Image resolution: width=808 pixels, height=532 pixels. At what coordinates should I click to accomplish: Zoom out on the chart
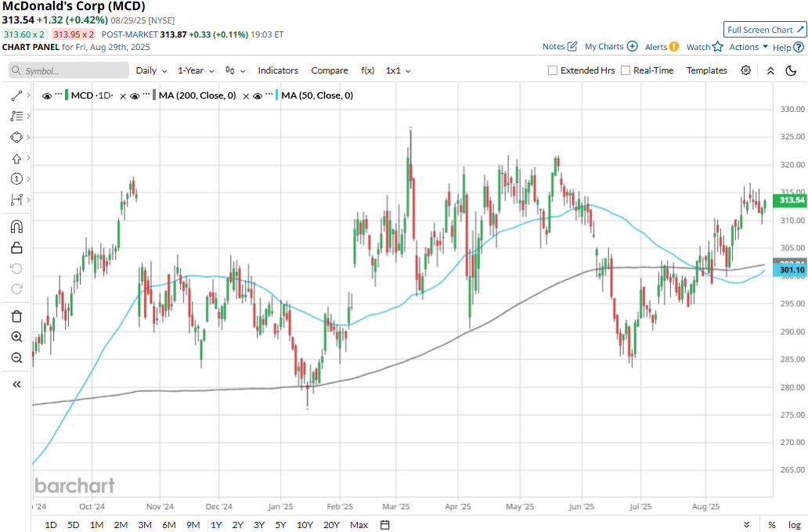point(16,358)
